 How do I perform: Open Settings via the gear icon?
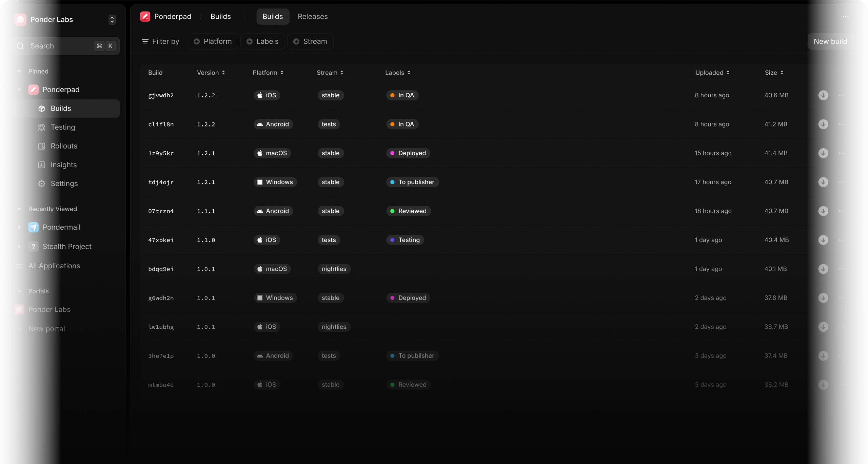coord(41,183)
